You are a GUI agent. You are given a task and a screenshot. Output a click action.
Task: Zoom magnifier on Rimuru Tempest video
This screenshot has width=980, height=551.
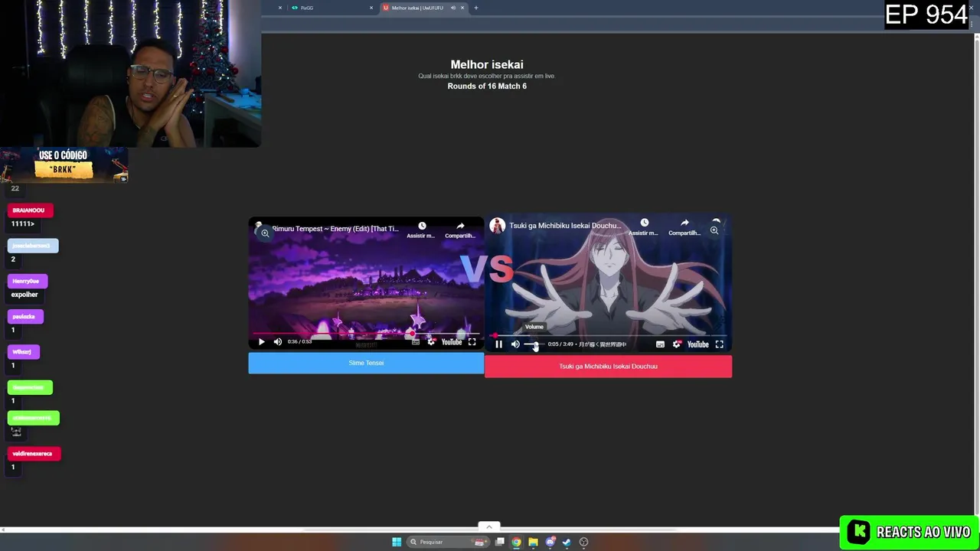tap(265, 233)
